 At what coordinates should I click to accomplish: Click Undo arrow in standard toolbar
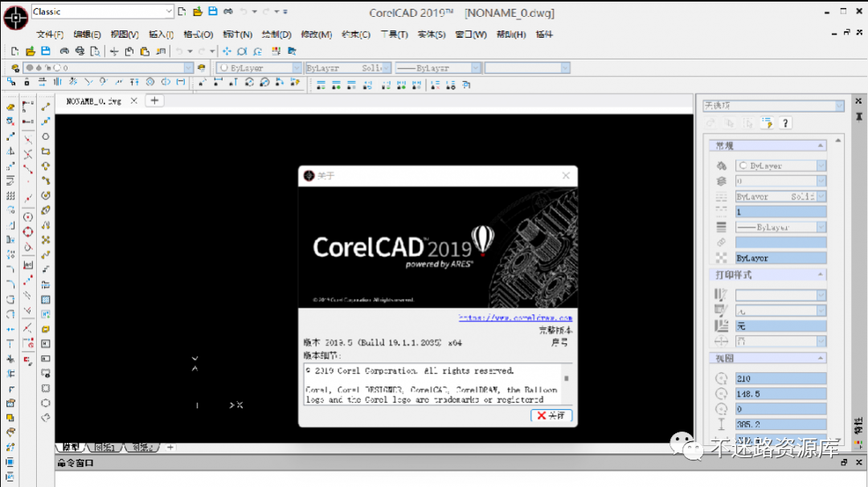click(x=179, y=51)
